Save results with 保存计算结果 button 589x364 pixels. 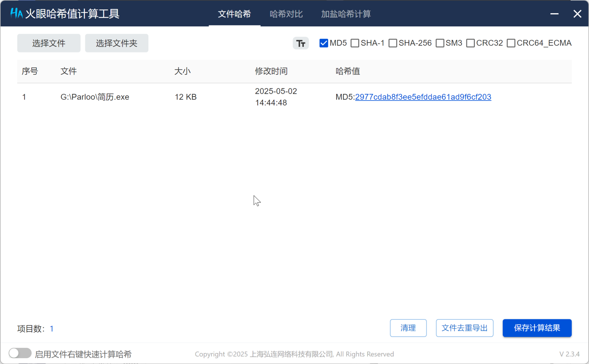[x=537, y=328]
